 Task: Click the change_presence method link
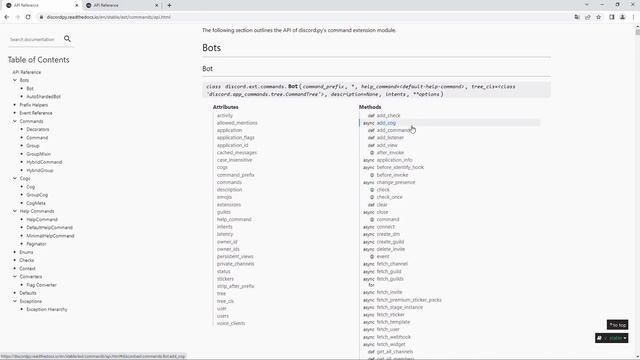[x=396, y=182]
